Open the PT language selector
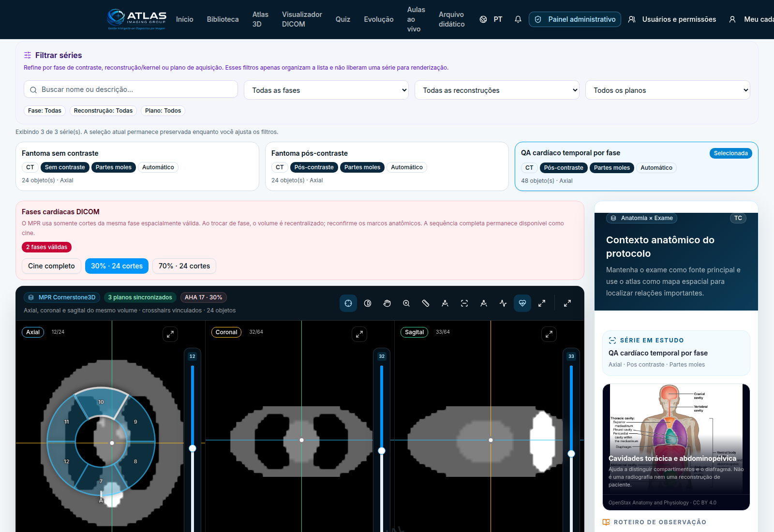Image resolution: width=774 pixels, height=532 pixels. [491, 19]
